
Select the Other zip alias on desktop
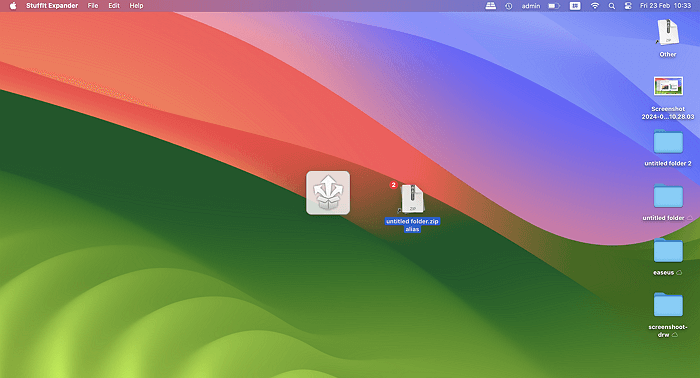(668, 32)
